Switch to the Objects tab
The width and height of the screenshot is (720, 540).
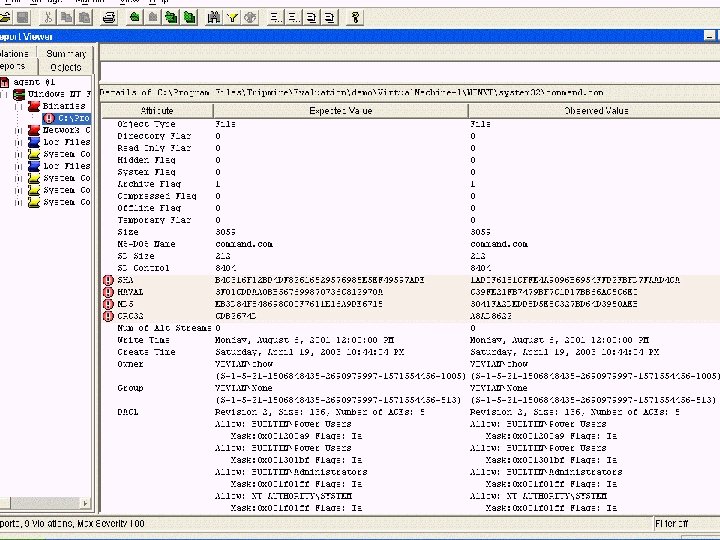(x=66, y=67)
